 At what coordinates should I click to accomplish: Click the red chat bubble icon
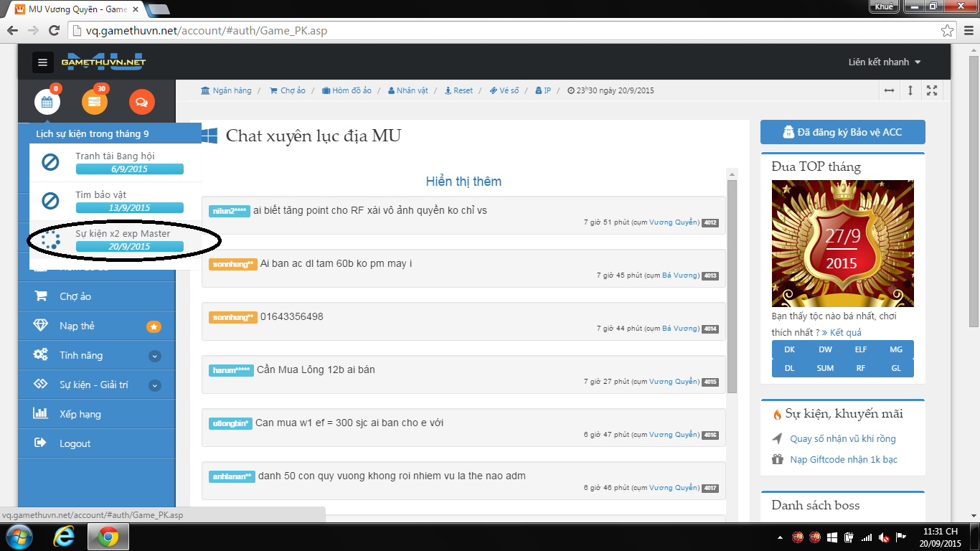coord(141,102)
